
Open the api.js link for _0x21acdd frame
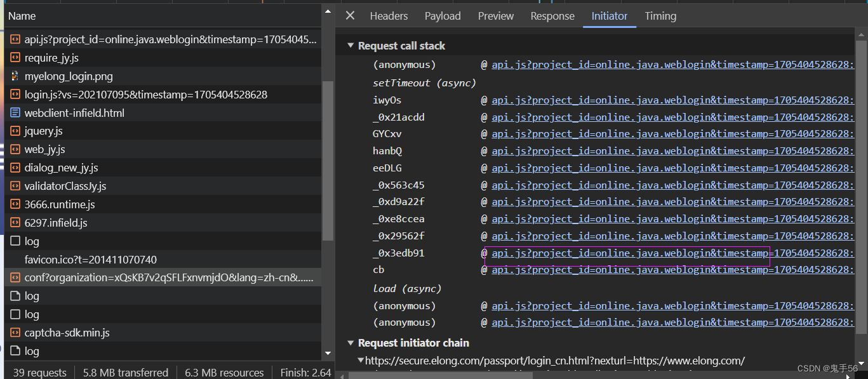click(x=673, y=117)
